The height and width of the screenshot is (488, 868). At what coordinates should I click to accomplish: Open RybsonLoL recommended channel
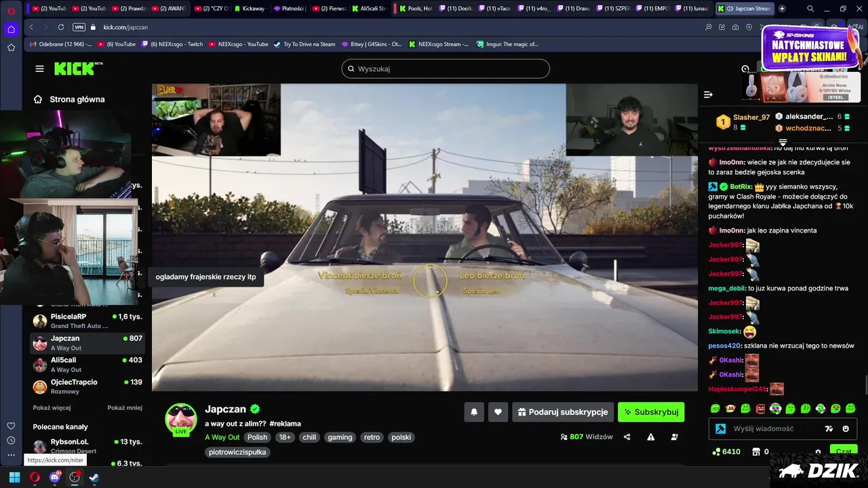[x=87, y=446]
